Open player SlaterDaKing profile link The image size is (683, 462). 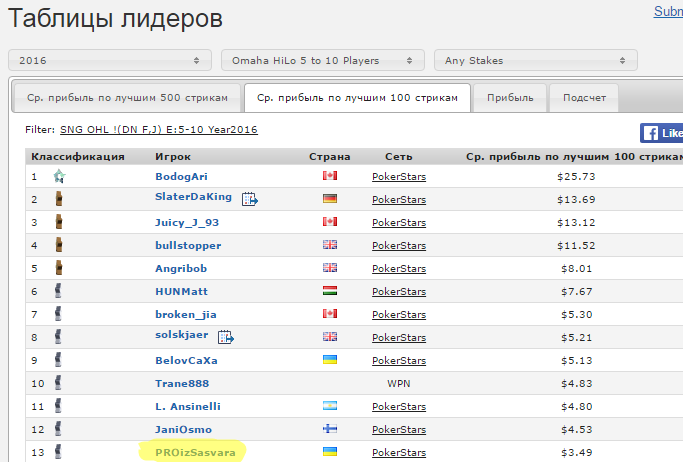coord(193,196)
